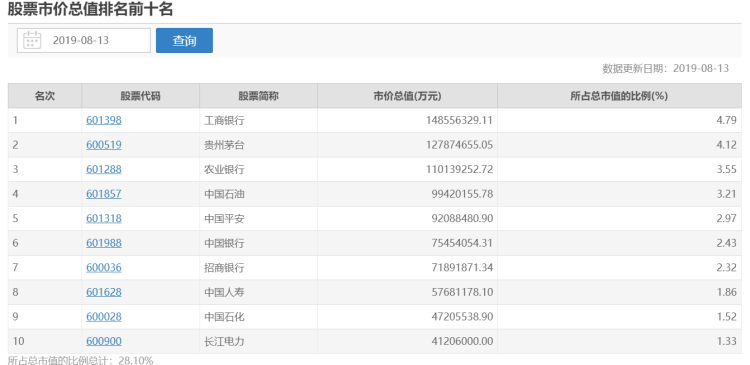Open stock code link 600900
The height and width of the screenshot is (365, 750).
point(104,341)
